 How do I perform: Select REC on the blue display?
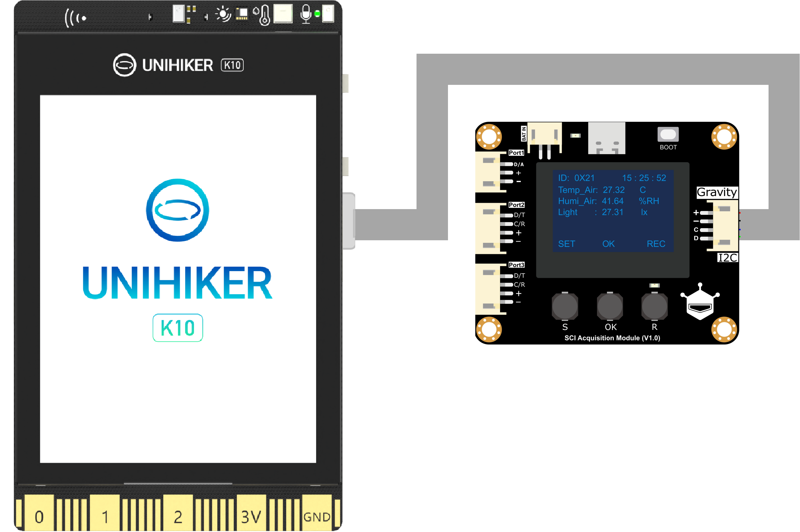click(x=656, y=244)
